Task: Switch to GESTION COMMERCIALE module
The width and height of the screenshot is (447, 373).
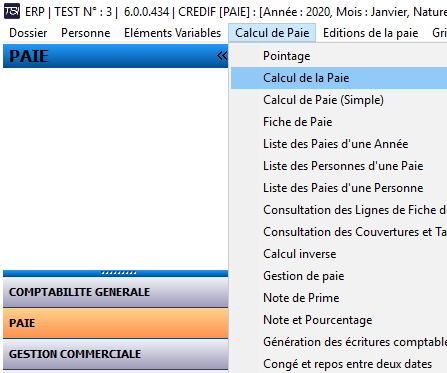Action: 115,354
